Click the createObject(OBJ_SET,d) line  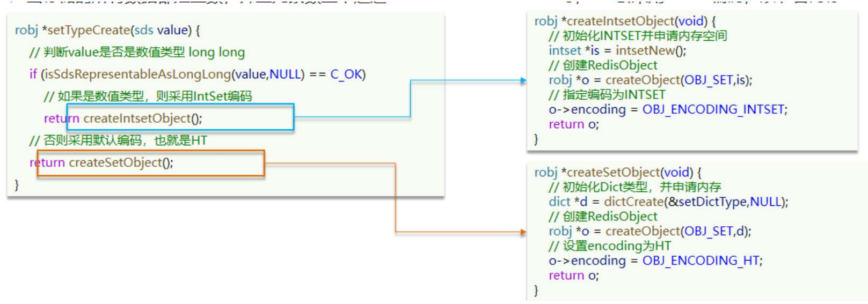650,231
